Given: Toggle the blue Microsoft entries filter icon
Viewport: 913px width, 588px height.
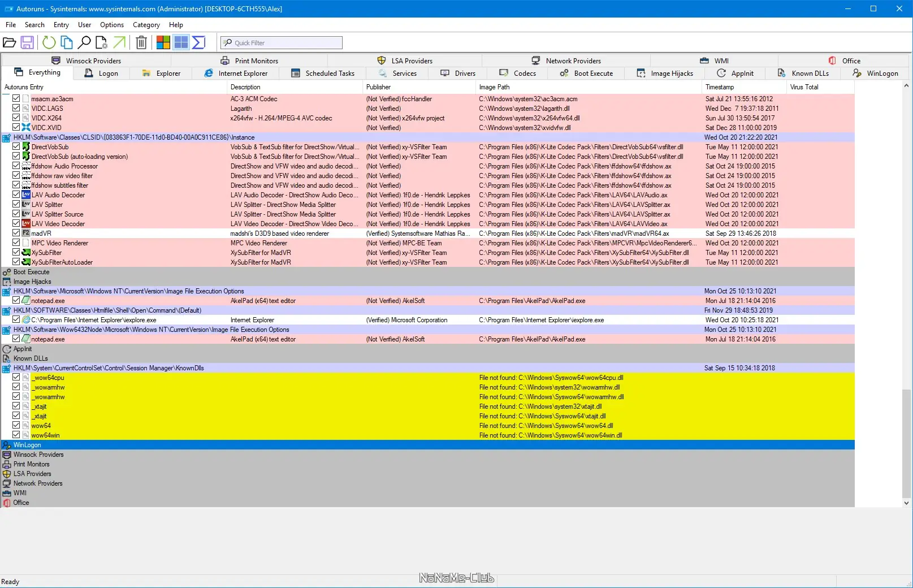Looking at the screenshot, I should [x=181, y=42].
